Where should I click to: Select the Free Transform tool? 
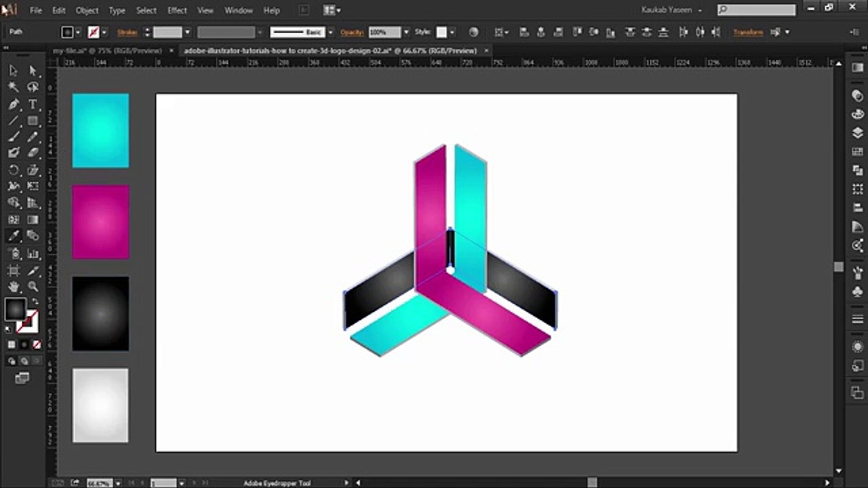pos(33,186)
